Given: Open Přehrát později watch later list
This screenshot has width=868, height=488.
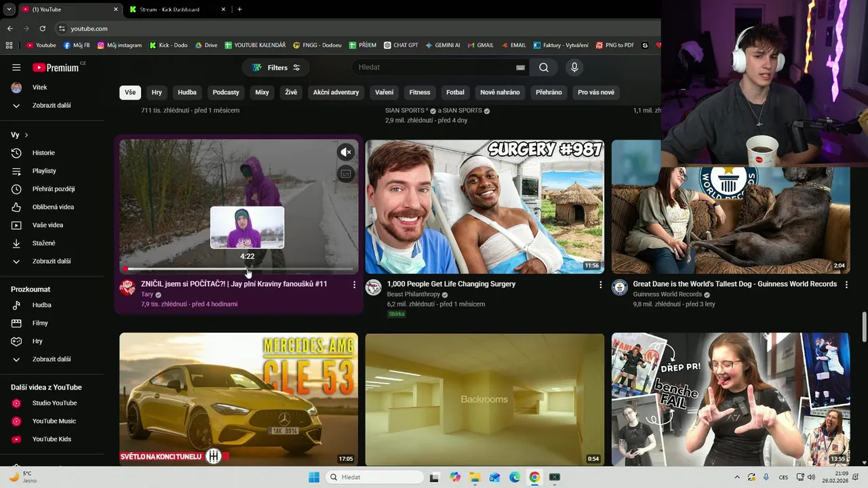Looking at the screenshot, I should coord(52,189).
